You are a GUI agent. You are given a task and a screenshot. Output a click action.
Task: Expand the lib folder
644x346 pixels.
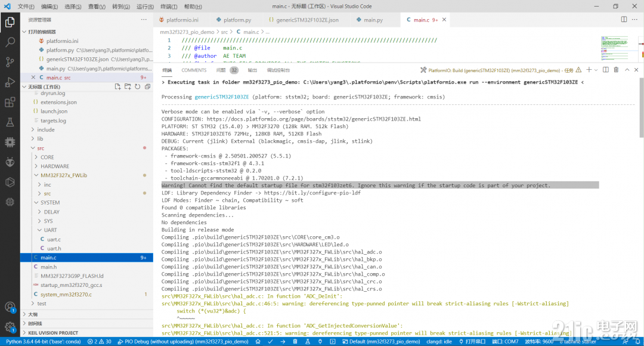pos(33,139)
